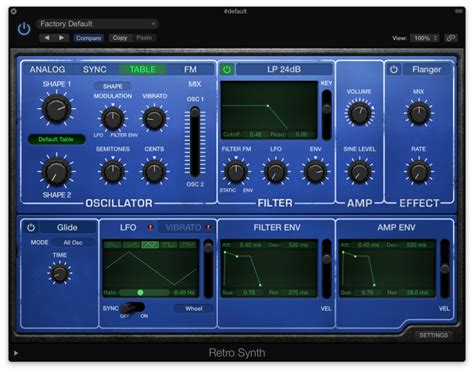Click the Paste button
The image size is (474, 372).
(144, 38)
